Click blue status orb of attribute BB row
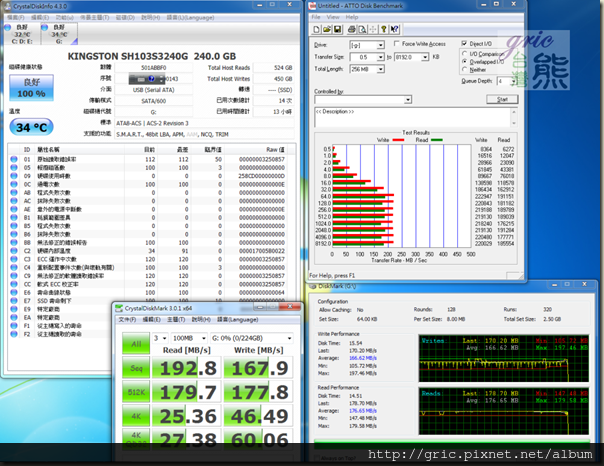Image resolution: width=604 pixels, height=466 pixels. point(14,243)
